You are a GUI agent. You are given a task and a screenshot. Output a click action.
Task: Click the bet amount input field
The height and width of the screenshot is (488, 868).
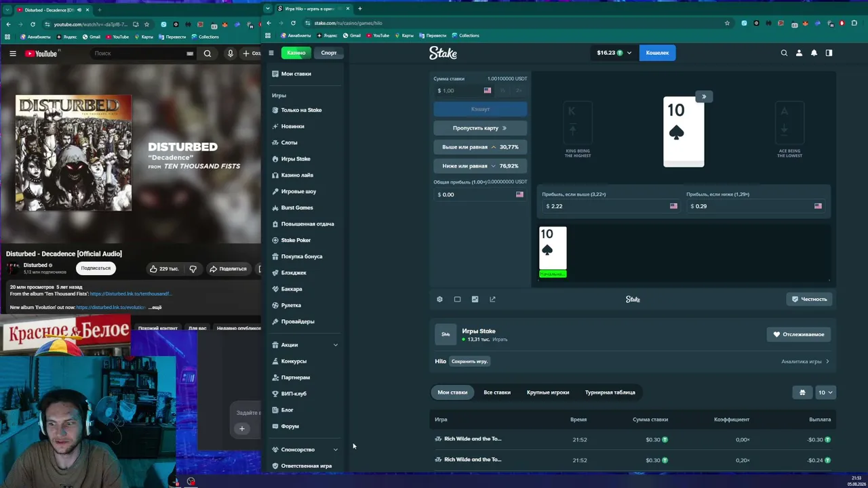click(x=465, y=91)
